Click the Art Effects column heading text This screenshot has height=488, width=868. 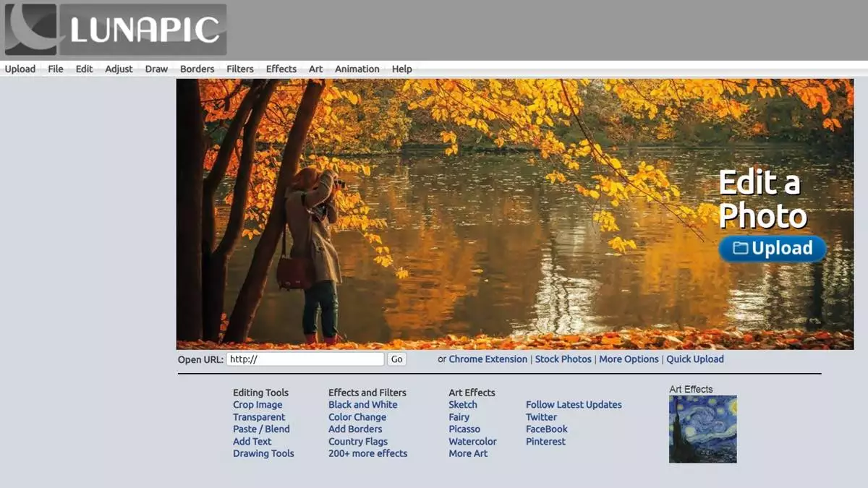(472, 393)
